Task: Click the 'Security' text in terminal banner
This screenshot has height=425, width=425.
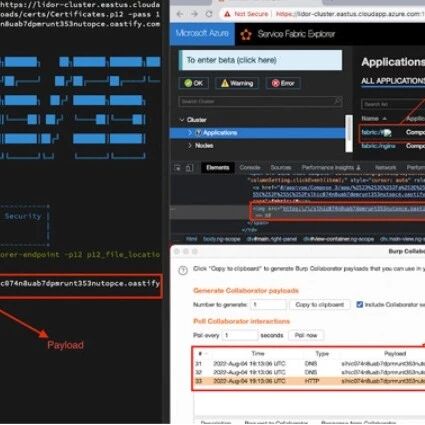Action: pos(23,216)
